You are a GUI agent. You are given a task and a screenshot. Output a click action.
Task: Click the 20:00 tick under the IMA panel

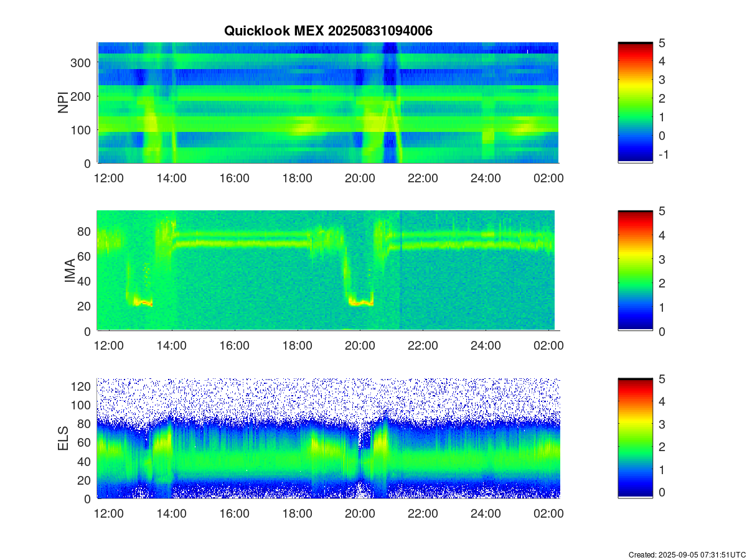360,346
